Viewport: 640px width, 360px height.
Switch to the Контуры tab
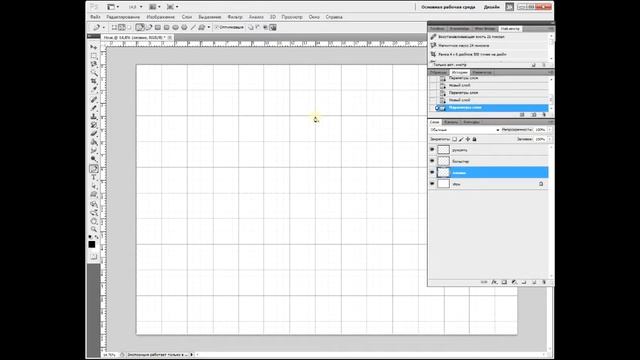point(471,122)
